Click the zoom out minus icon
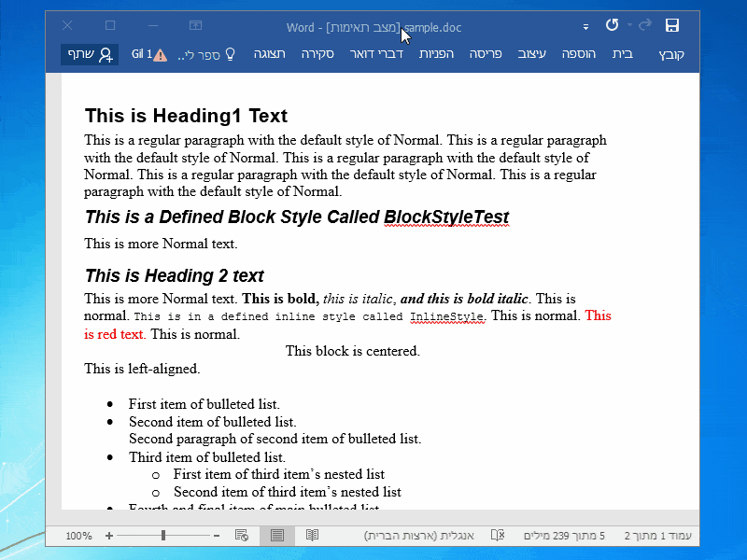This screenshot has width=747, height=560. tap(217, 536)
